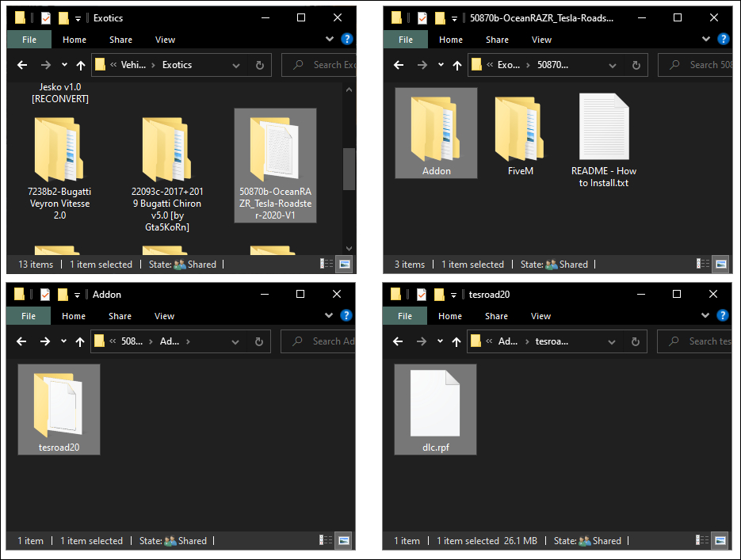The width and height of the screenshot is (741, 560).
Task: Open address history dropdown in 50870b window
Action: (613, 66)
